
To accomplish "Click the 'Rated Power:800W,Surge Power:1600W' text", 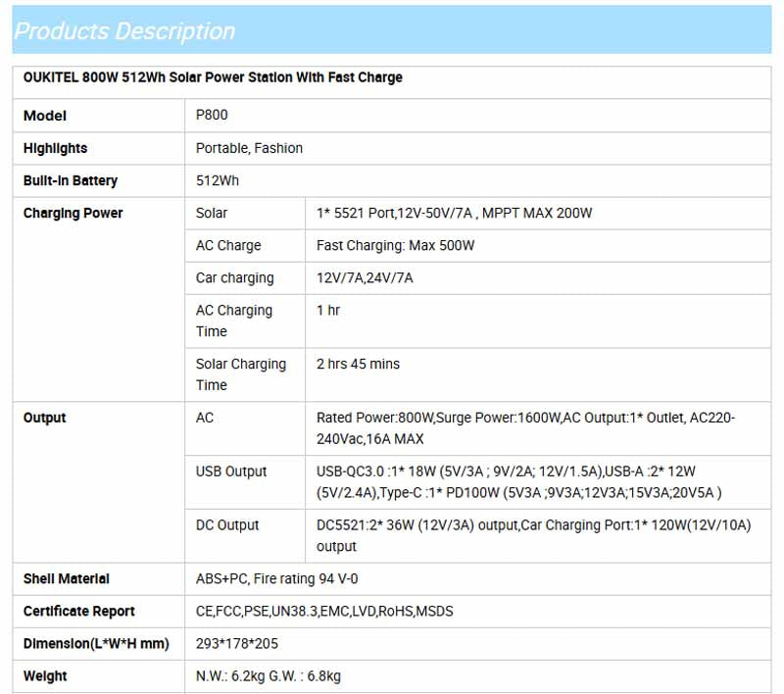I will click(x=439, y=418).
